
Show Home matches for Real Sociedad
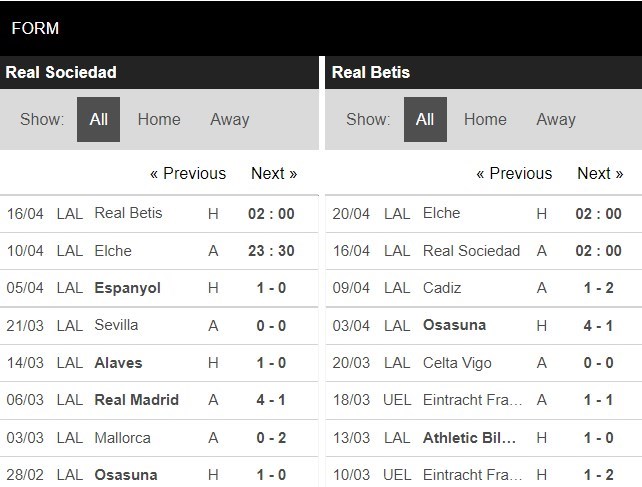(159, 119)
